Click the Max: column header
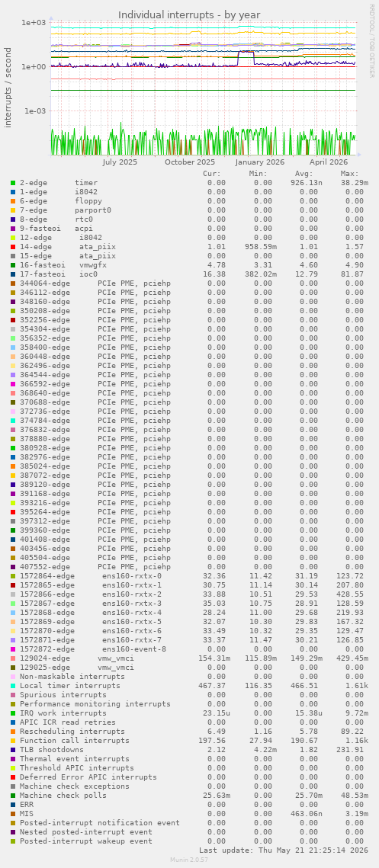This screenshot has height=868, width=379. tap(349, 173)
